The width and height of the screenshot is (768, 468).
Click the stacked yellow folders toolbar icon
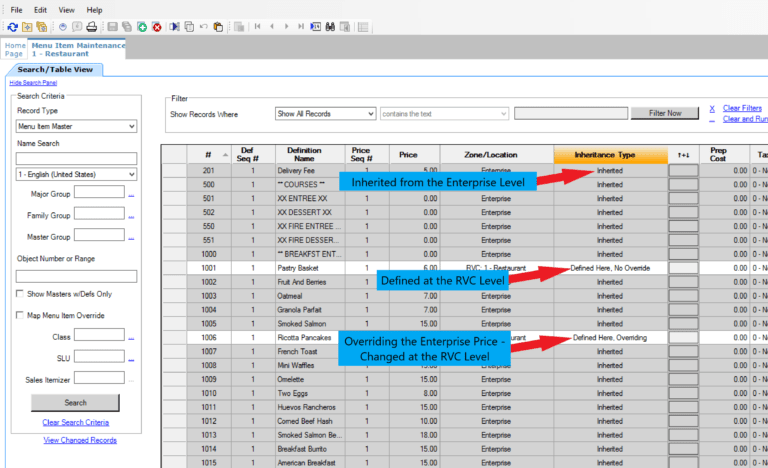[x=42, y=27]
